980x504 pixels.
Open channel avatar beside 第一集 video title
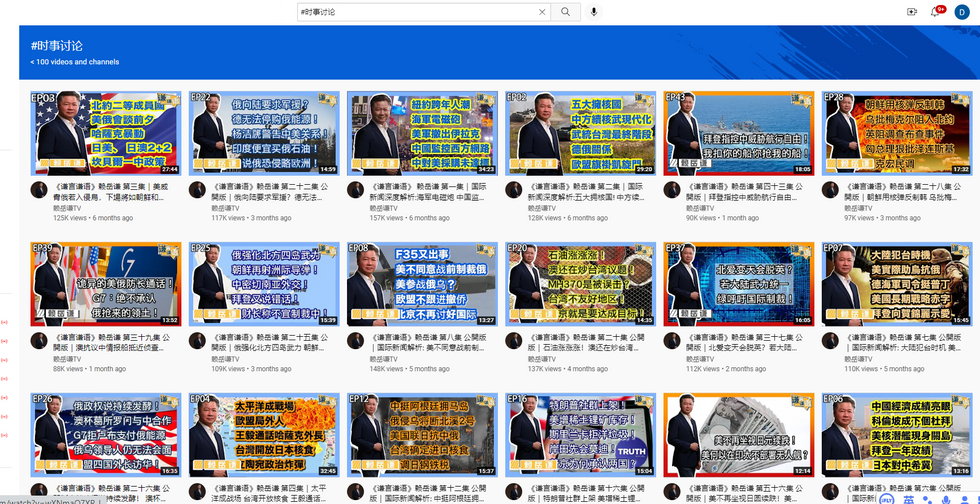[x=355, y=190]
